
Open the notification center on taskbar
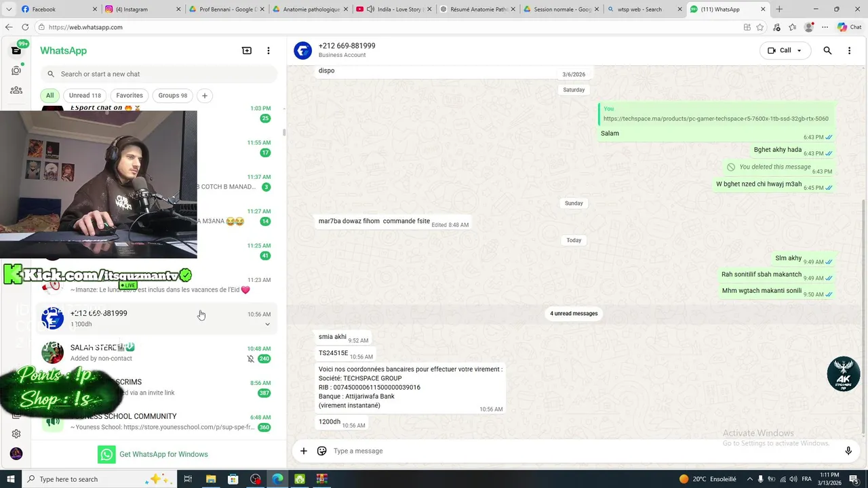coord(854,479)
